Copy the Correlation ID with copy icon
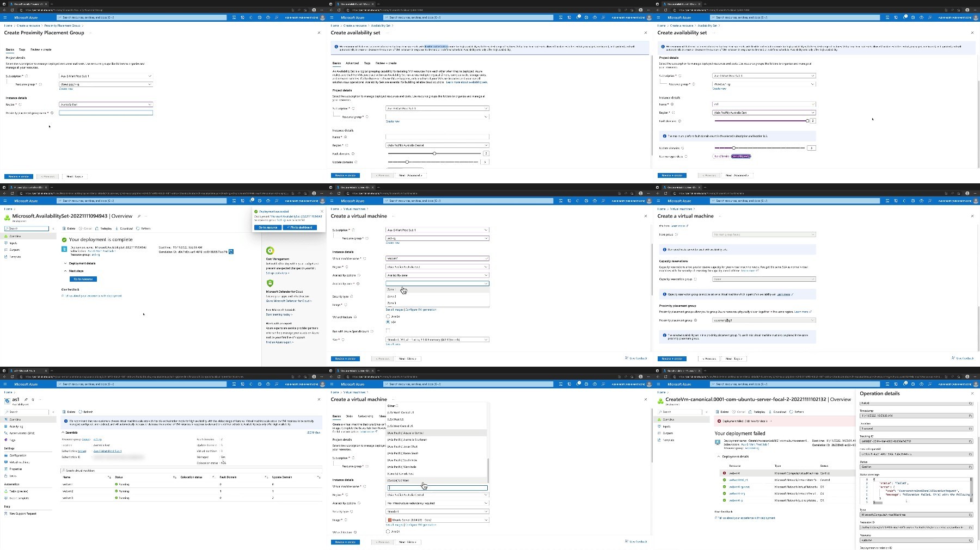This screenshot has width=980, height=550. coord(231,251)
